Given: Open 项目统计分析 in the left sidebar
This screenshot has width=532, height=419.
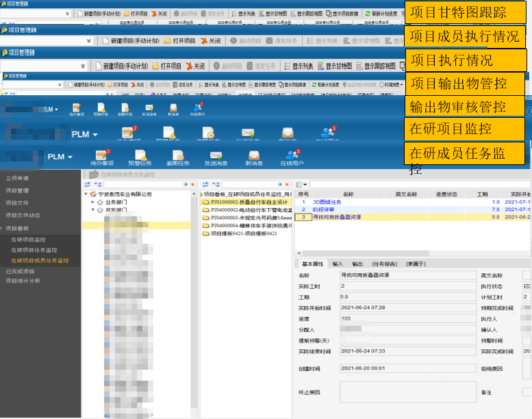Looking at the screenshot, I should 23,281.
